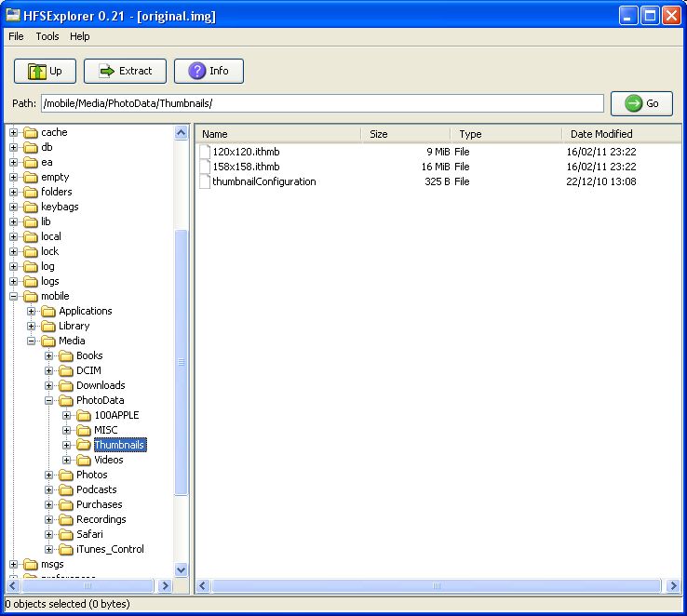The width and height of the screenshot is (687, 616).
Task: Expand the DCIM folder node
Action: [x=48, y=371]
